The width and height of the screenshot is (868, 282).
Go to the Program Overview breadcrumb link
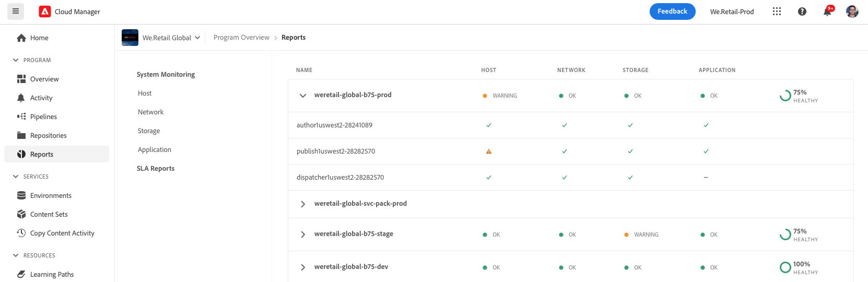click(x=241, y=38)
